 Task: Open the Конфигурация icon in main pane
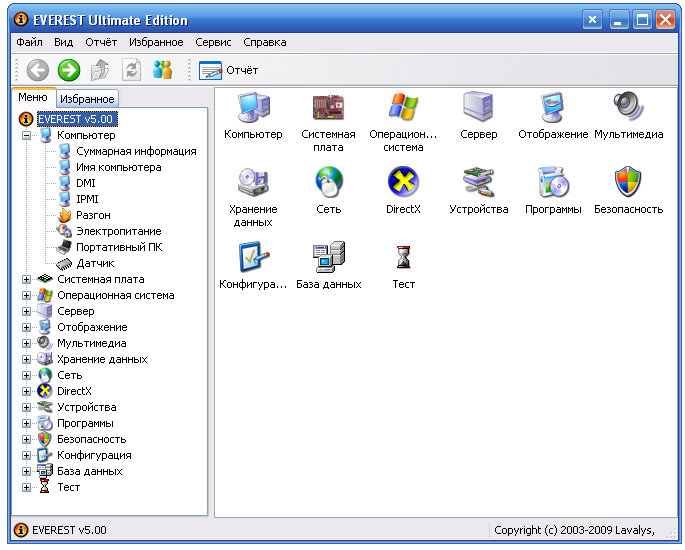pos(253,257)
